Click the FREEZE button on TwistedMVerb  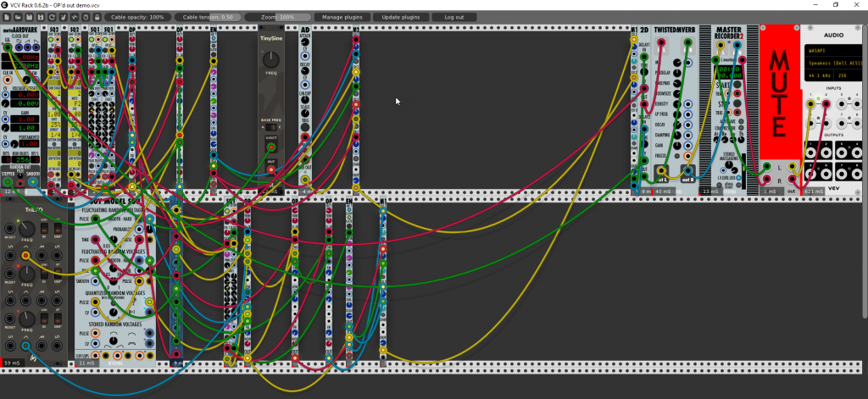(676, 155)
